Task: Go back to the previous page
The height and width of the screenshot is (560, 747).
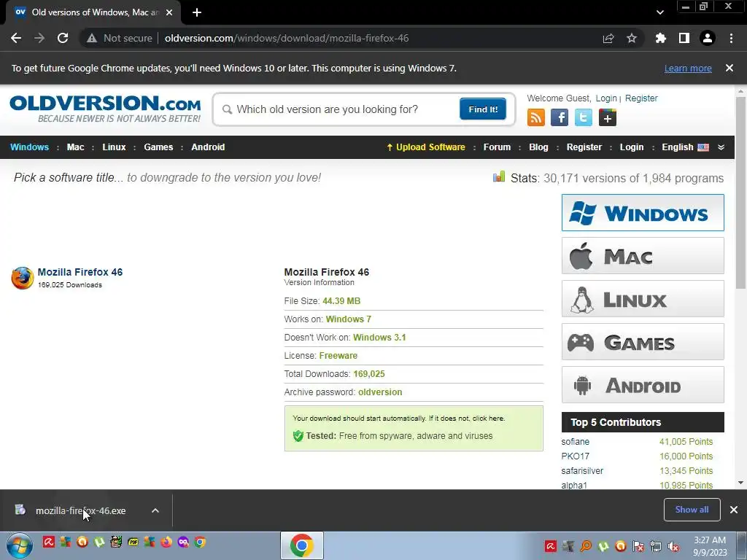Action: (16, 38)
